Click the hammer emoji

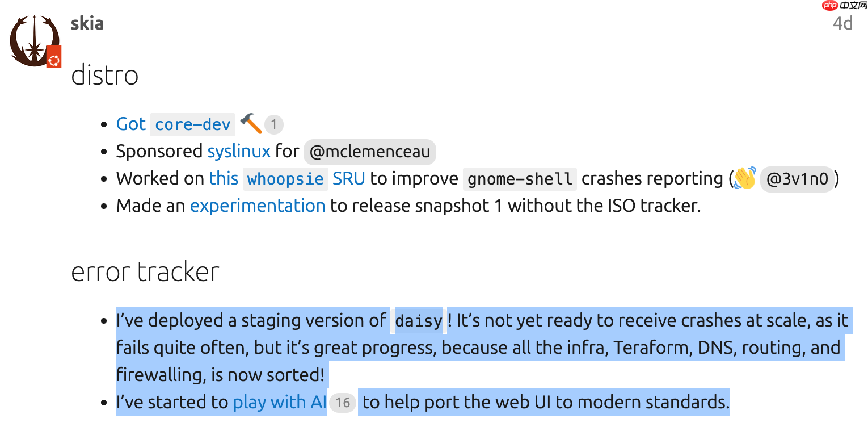250,123
